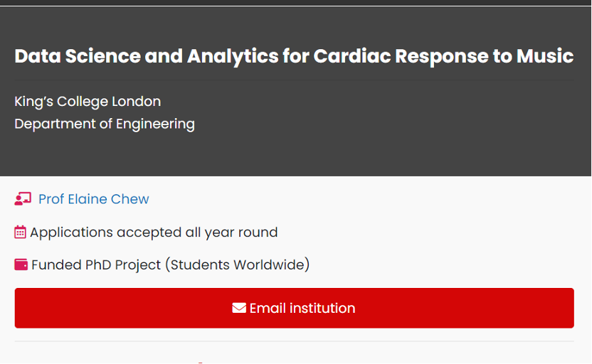Select the Department of Engineering text

[x=105, y=124]
